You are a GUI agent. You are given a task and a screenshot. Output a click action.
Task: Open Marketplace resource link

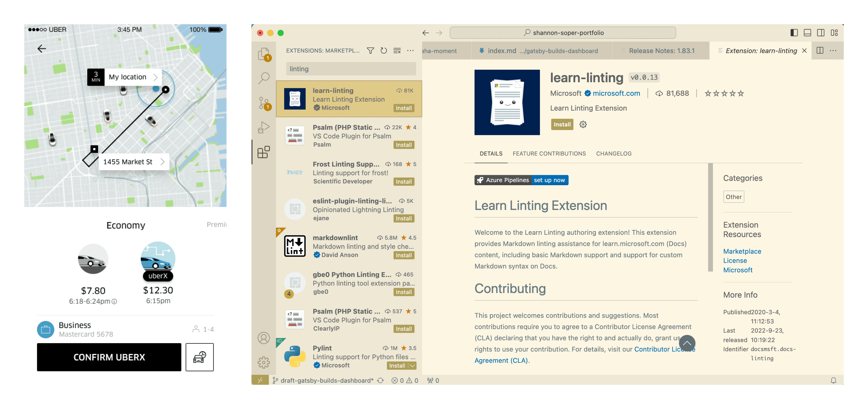(x=742, y=251)
